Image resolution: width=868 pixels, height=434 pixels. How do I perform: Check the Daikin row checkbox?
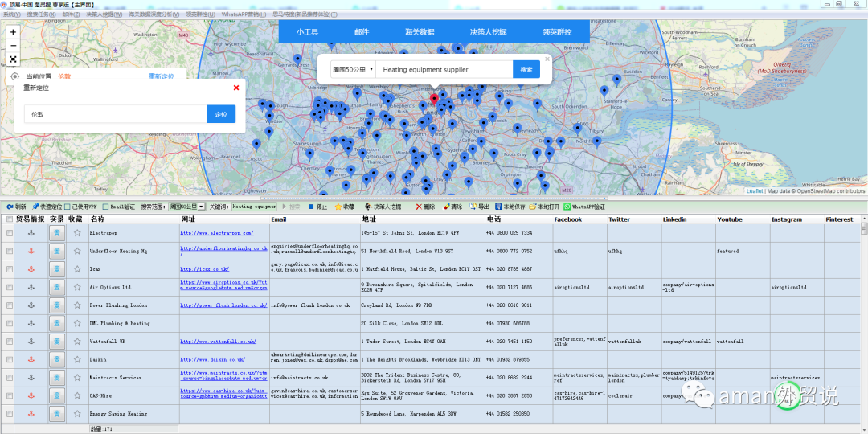pyautogui.click(x=10, y=360)
